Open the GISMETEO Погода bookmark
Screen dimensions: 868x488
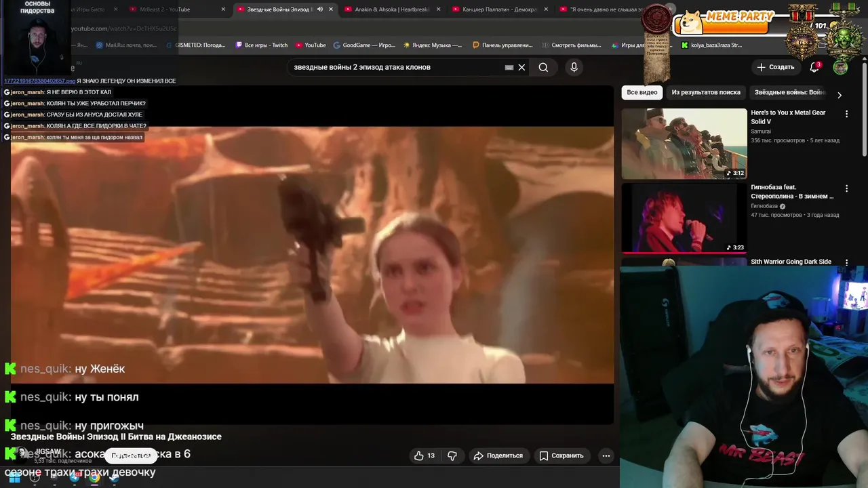(196, 45)
